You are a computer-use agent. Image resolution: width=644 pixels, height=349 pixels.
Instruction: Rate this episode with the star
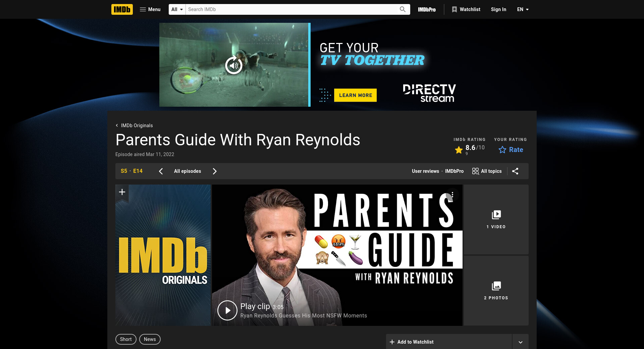click(x=511, y=150)
